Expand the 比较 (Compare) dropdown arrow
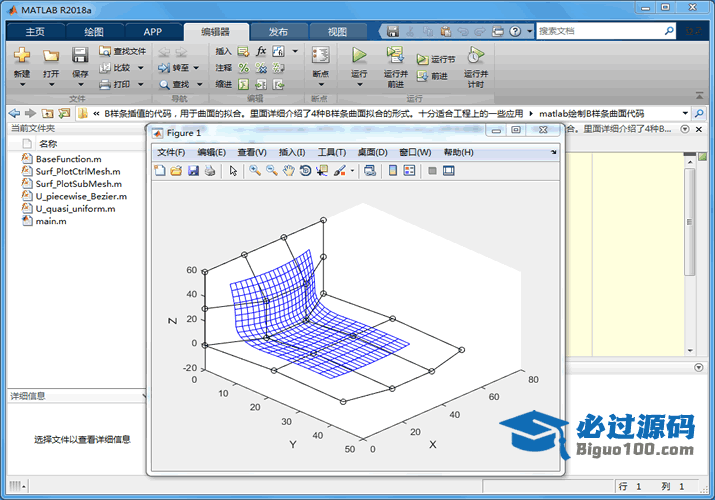 click(x=140, y=68)
